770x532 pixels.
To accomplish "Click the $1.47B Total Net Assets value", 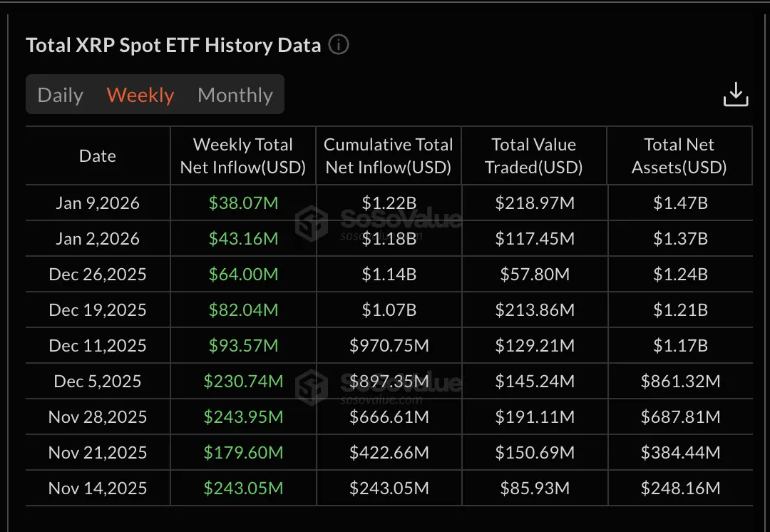I will coord(679,203).
